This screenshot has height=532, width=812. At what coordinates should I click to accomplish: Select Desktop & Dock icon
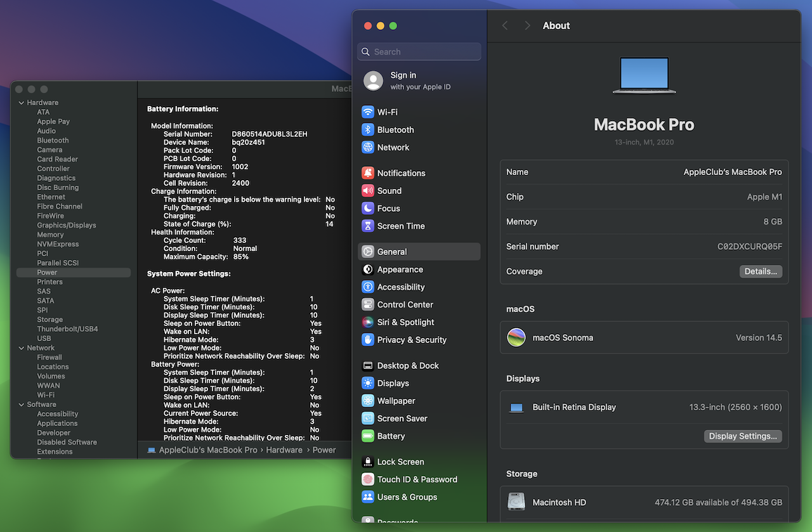pos(368,366)
